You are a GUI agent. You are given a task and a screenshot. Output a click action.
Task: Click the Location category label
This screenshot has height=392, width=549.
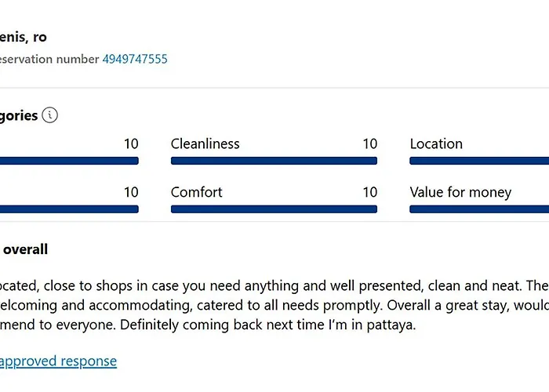436,143
